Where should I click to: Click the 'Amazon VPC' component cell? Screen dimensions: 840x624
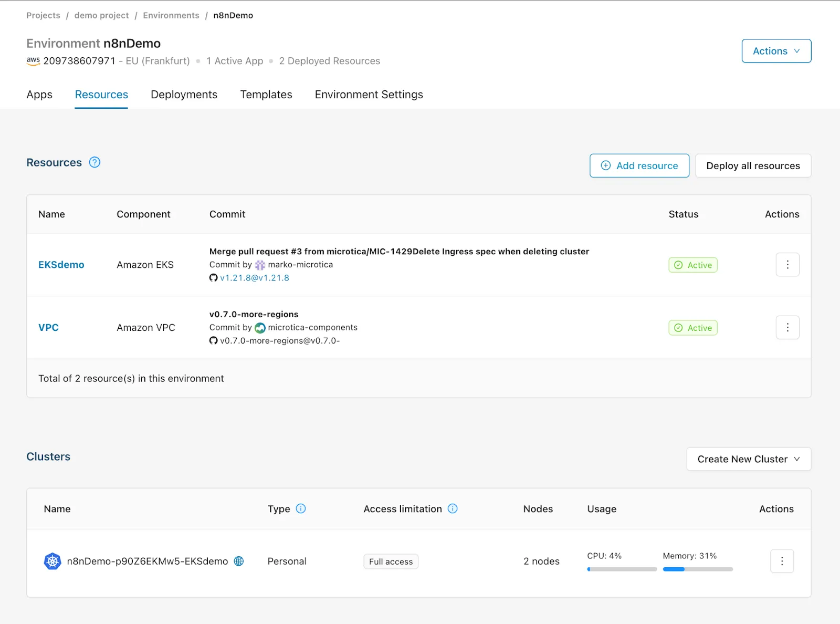(x=146, y=327)
